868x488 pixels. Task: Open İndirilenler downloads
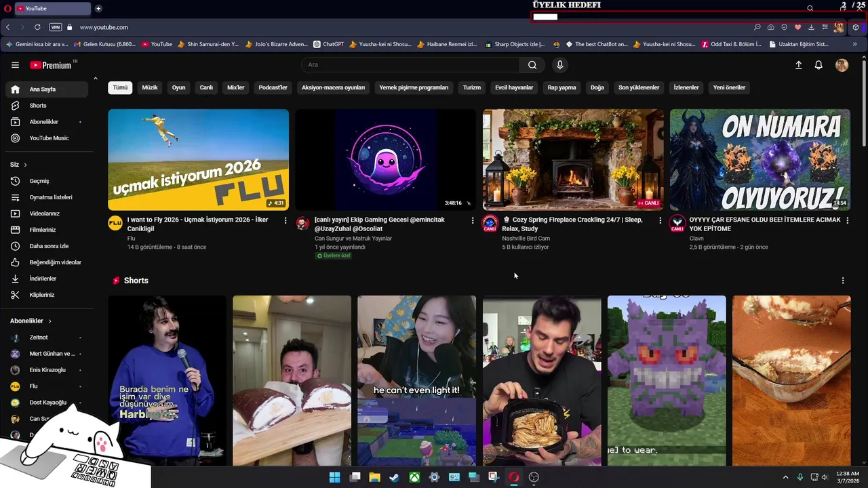[47, 279]
